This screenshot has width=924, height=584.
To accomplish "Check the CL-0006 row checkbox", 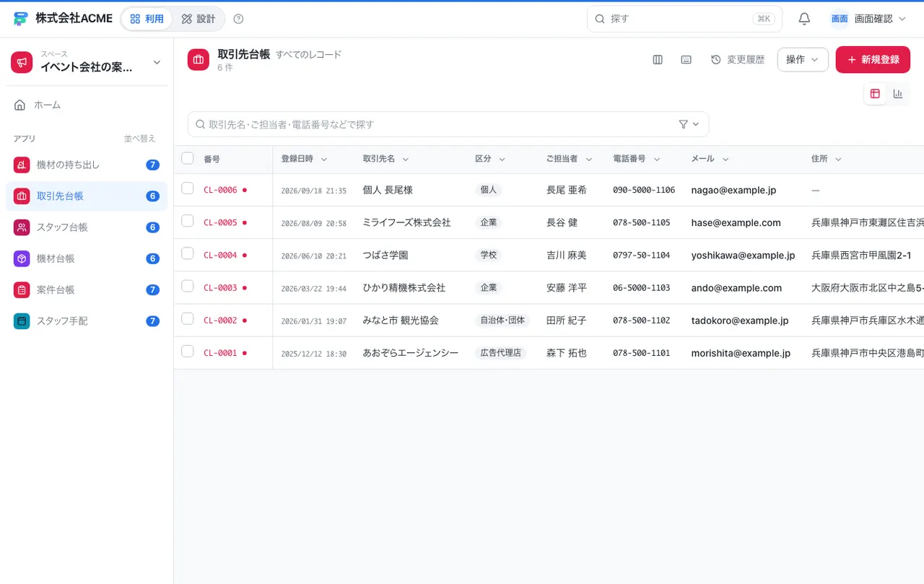I will point(188,188).
